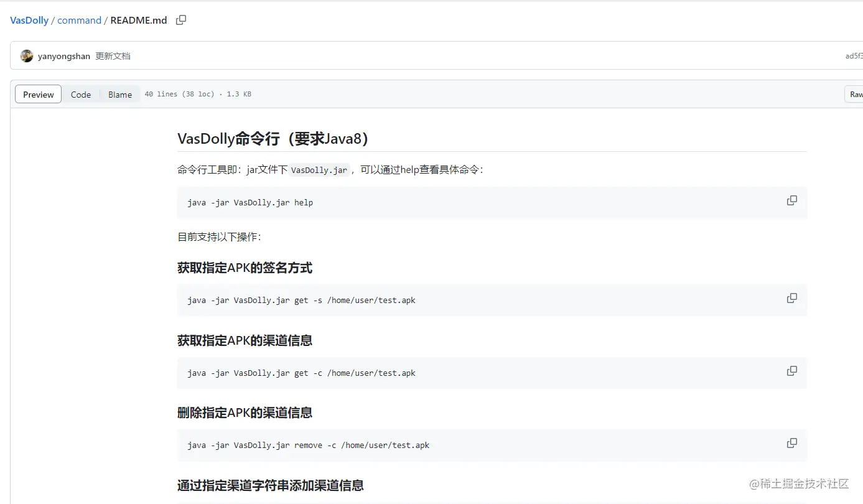Go to the command folder breadcrumb
The height and width of the screenshot is (504, 863).
(x=79, y=20)
